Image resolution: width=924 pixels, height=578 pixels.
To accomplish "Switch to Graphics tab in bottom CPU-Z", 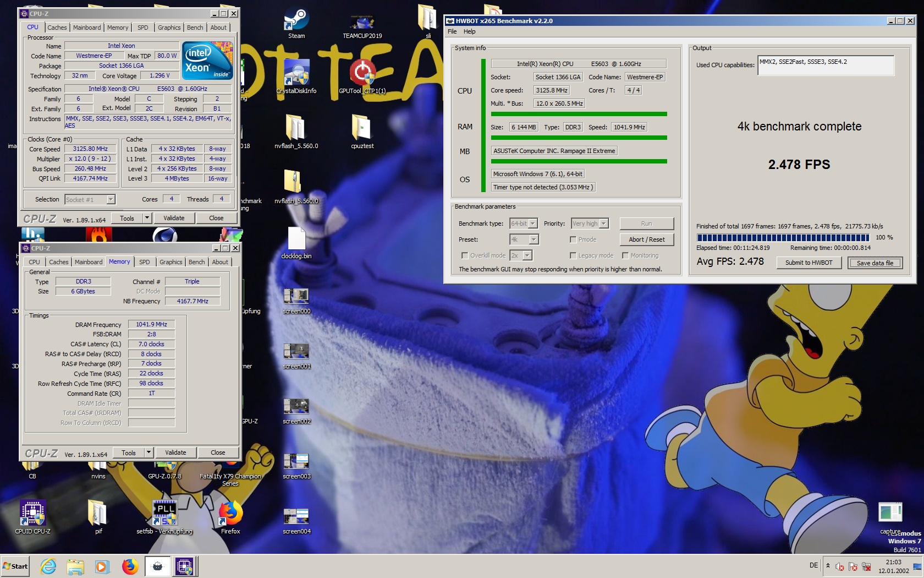I will point(170,262).
